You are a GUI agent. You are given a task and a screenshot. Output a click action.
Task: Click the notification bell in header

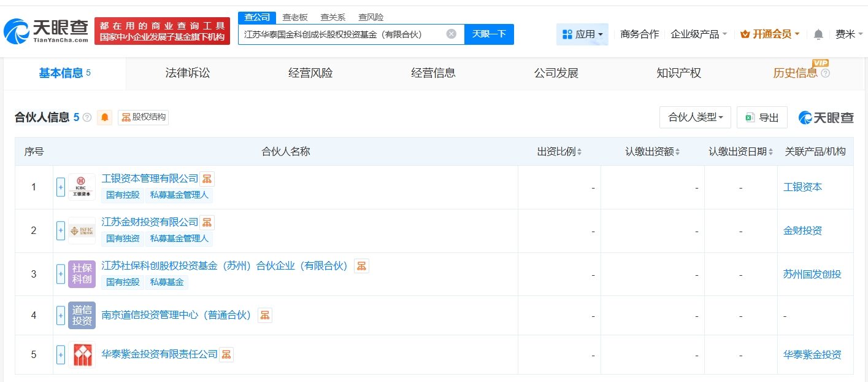coord(818,34)
